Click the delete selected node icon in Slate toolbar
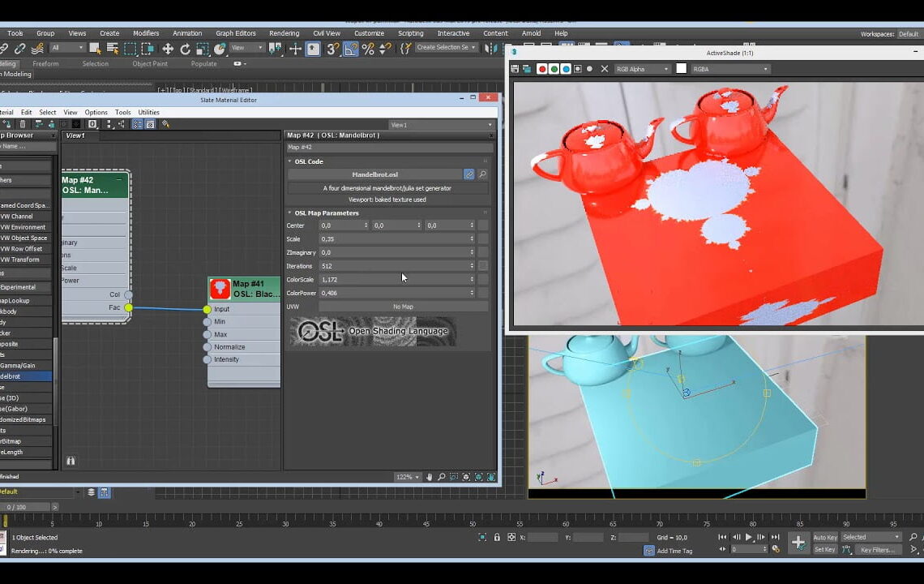Viewport: 924px width, 584px height. (23, 123)
